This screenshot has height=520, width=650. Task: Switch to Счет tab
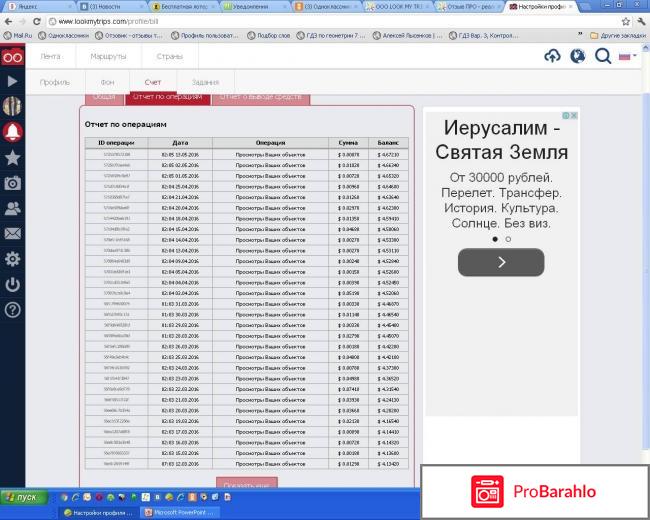pyautogui.click(x=153, y=82)
